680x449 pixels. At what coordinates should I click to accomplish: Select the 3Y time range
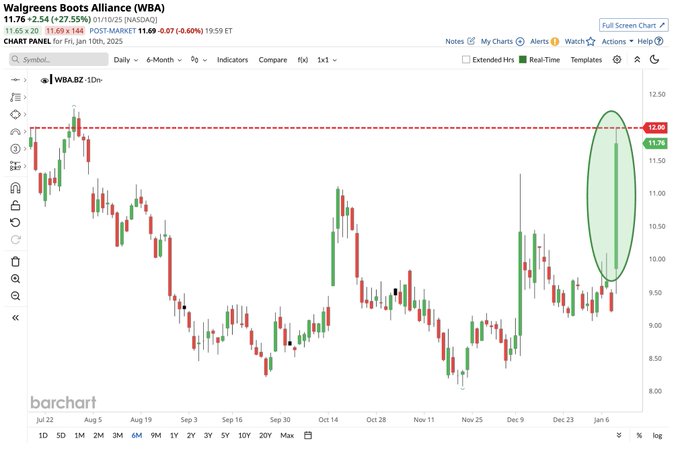click(x=208, y=436)
